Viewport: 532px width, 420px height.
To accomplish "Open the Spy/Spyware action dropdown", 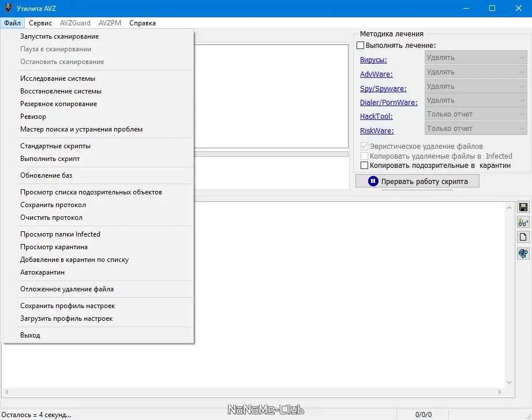I will click(x=475, y=86).
